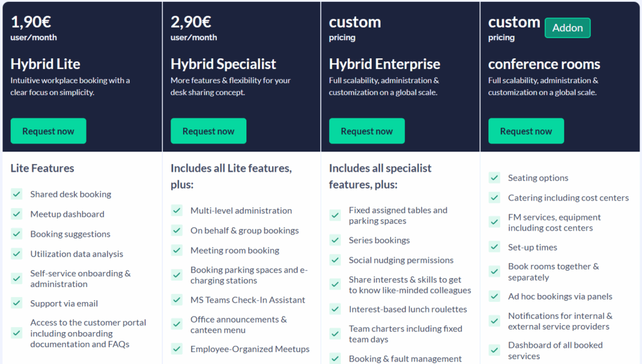Viewport: 642px width, 364px height.
Task: Click Request now under Hybrid Lite
Action: pos(48,131)
